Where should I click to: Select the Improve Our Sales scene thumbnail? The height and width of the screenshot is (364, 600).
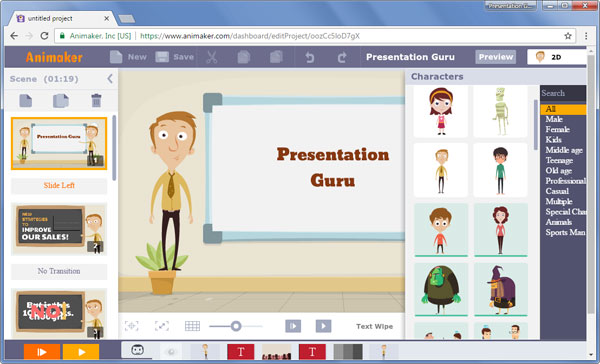59,229
